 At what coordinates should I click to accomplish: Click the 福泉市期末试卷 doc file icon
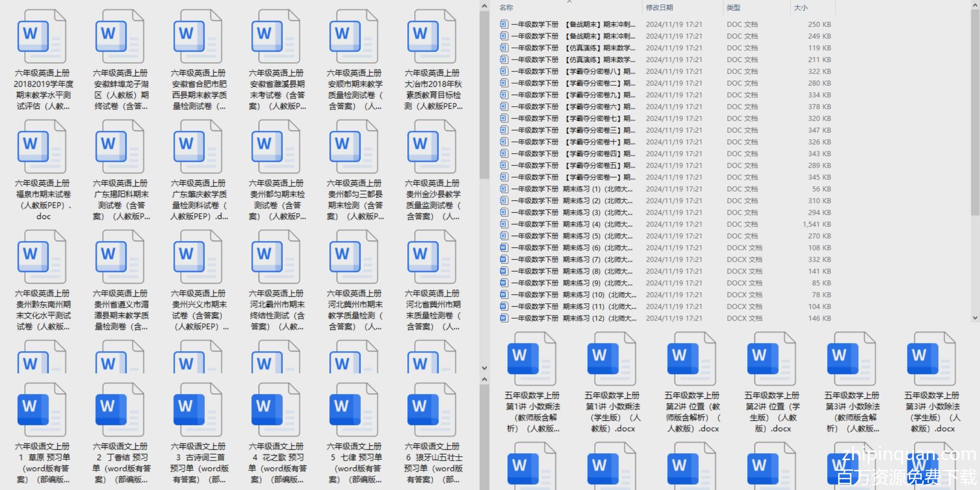point(42,147)
